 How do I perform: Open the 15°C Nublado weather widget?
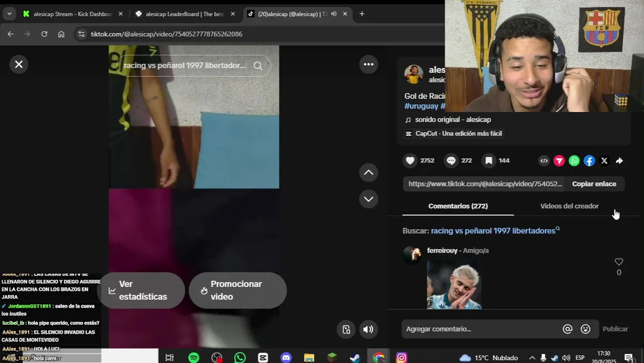pos(488,358)
